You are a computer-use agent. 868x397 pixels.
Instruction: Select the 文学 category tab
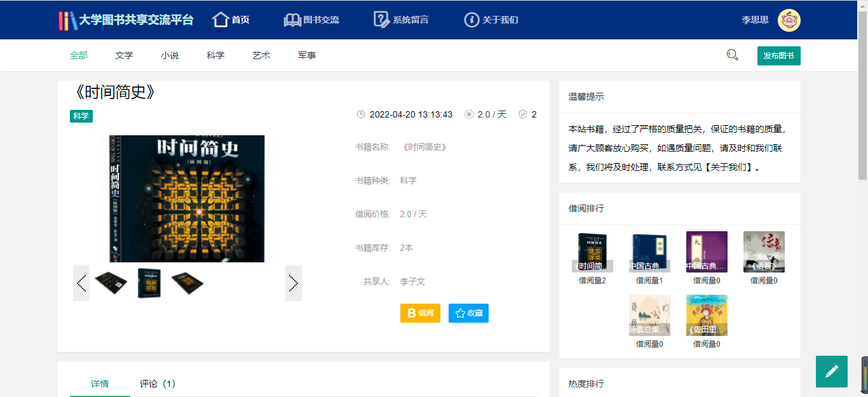click(125, 55)
